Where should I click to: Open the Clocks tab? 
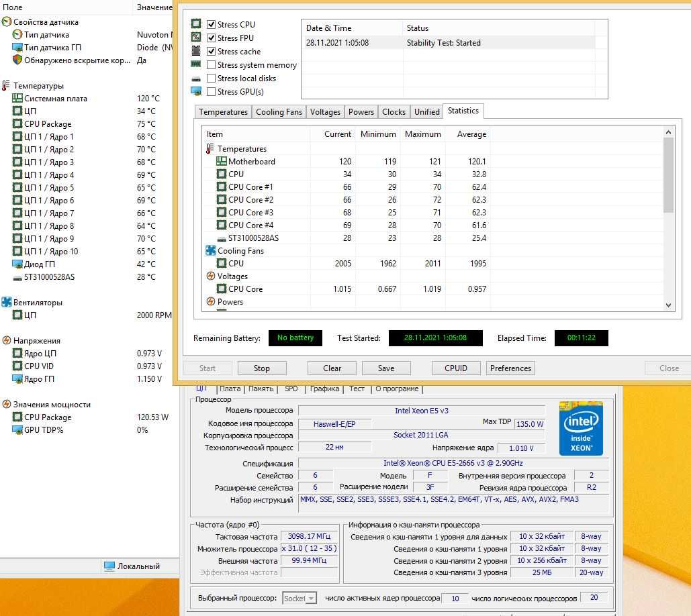394,112
